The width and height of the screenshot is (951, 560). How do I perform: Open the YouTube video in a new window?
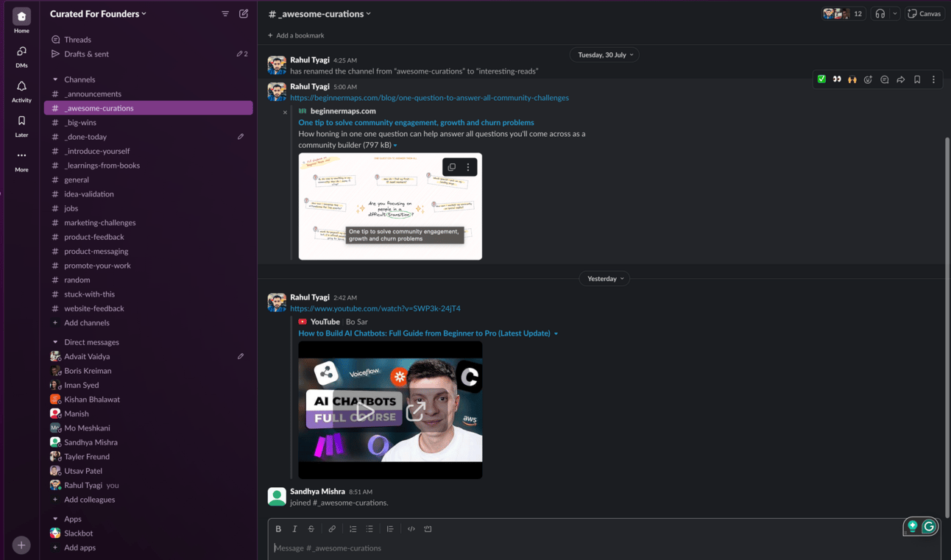point(416,411)
